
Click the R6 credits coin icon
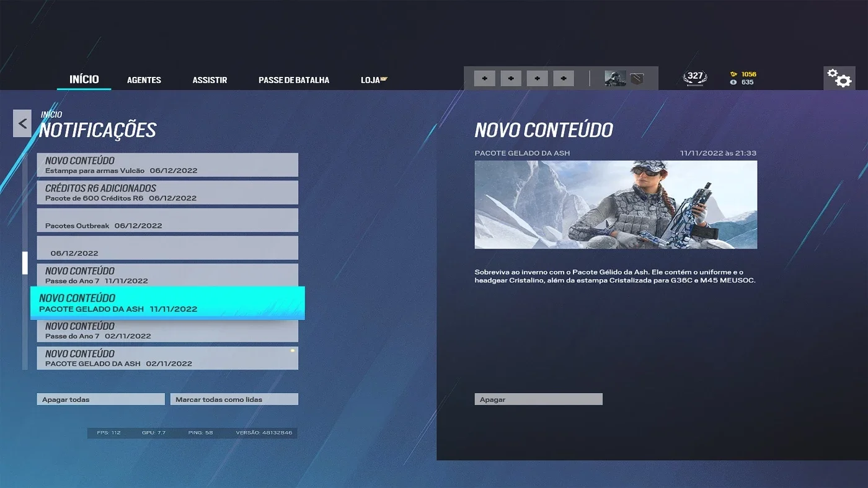[x=733, y=82]
